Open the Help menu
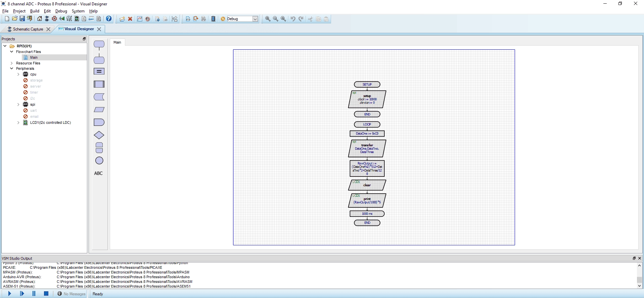This screenshot has width=644, height=298. (x=93, y=11)
